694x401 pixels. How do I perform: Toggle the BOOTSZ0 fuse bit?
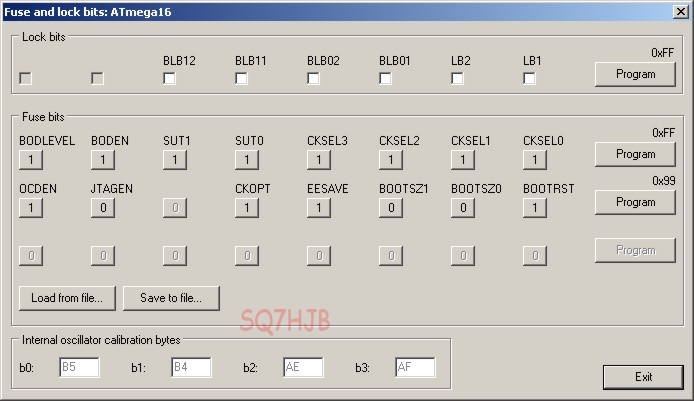click(463, 208)
